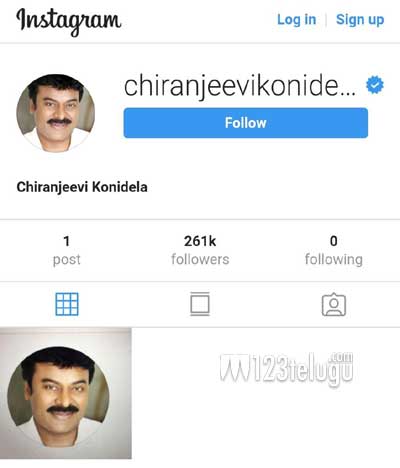Click the Instagram wordmark logo

(x=69, y=22)
